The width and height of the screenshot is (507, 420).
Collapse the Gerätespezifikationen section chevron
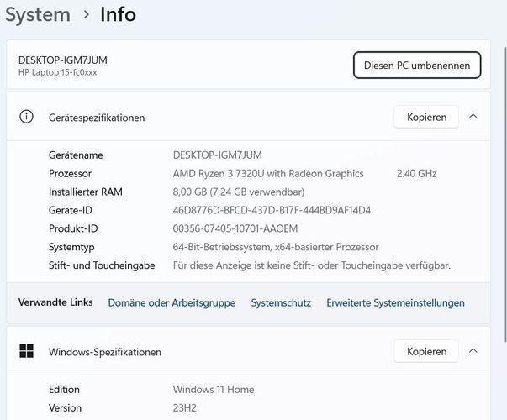[473, 117]
